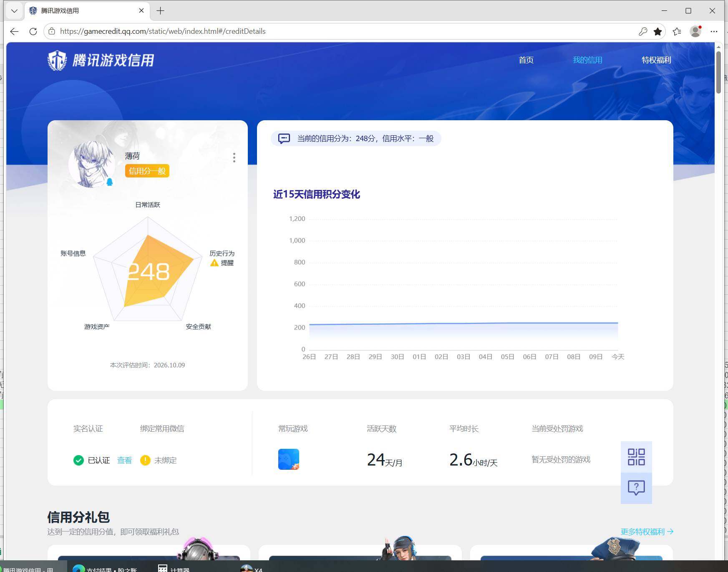This screenshot has height=572, width=728.
Task: Click the 日常活跃 radar label
Action: (x=148, y=205)
